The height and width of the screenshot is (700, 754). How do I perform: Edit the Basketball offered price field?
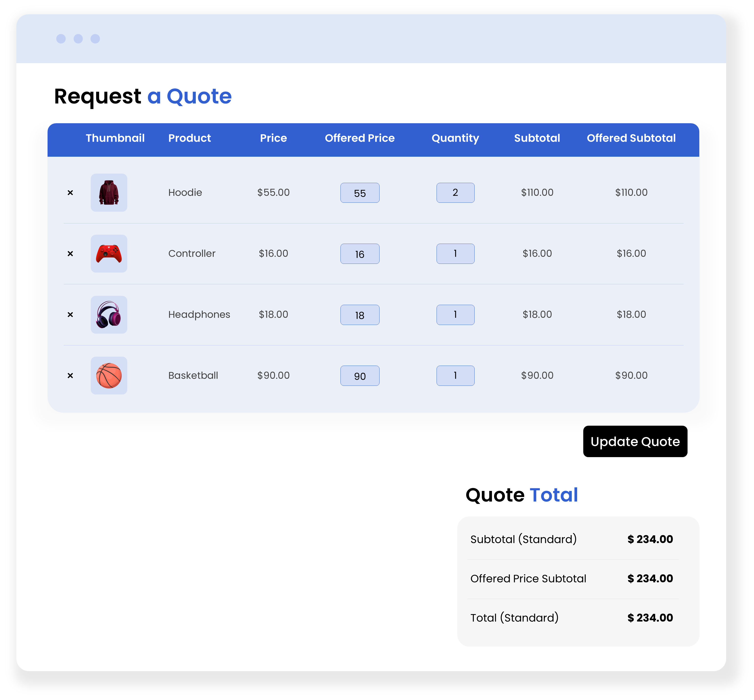coord(359,376)
